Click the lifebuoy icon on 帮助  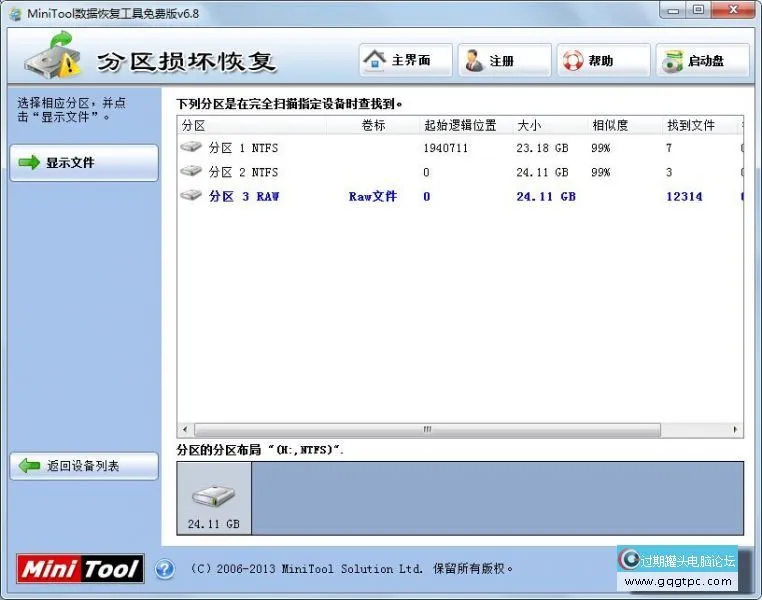[x=573, y=61]
